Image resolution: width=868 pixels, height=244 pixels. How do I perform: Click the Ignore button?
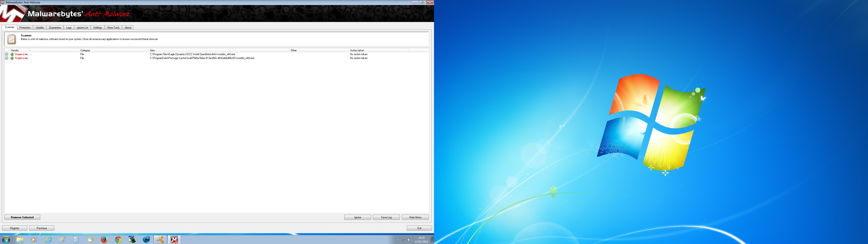(x=358, y=217)
